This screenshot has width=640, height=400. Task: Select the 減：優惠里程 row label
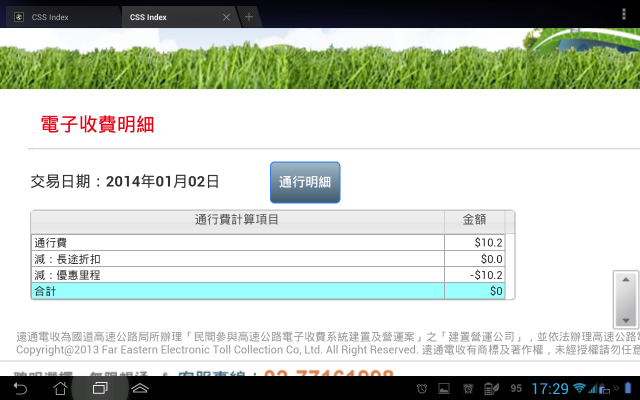67,275
